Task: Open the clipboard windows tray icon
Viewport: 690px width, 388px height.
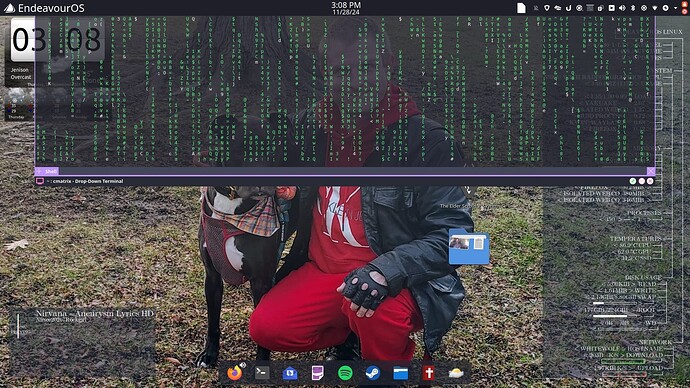Action: pos(601,8)
